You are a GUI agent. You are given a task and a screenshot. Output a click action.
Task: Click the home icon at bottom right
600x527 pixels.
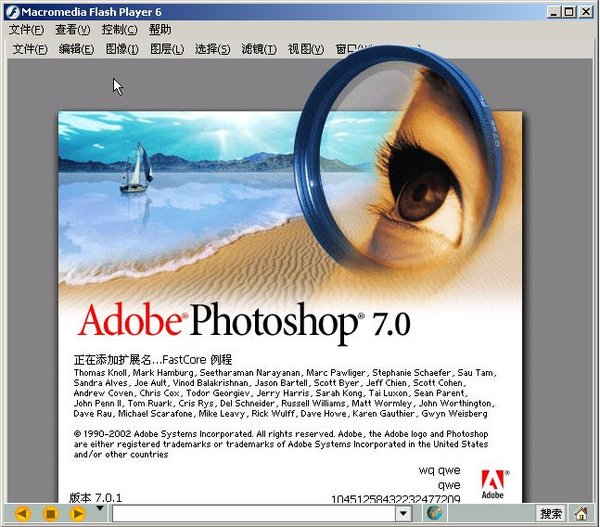click(581, 514)
